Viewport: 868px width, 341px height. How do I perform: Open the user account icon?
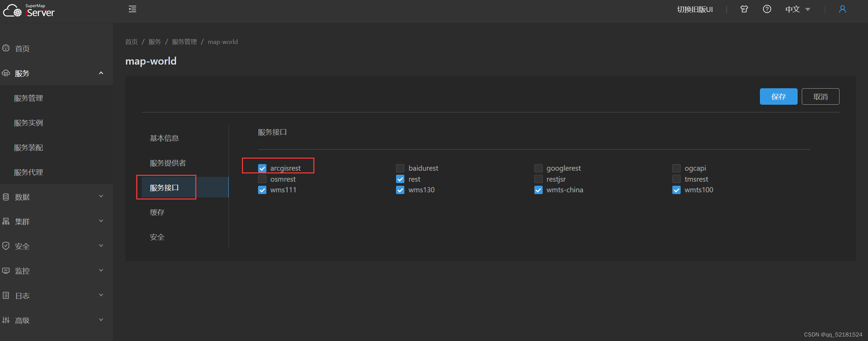click(x=843, y=9)
